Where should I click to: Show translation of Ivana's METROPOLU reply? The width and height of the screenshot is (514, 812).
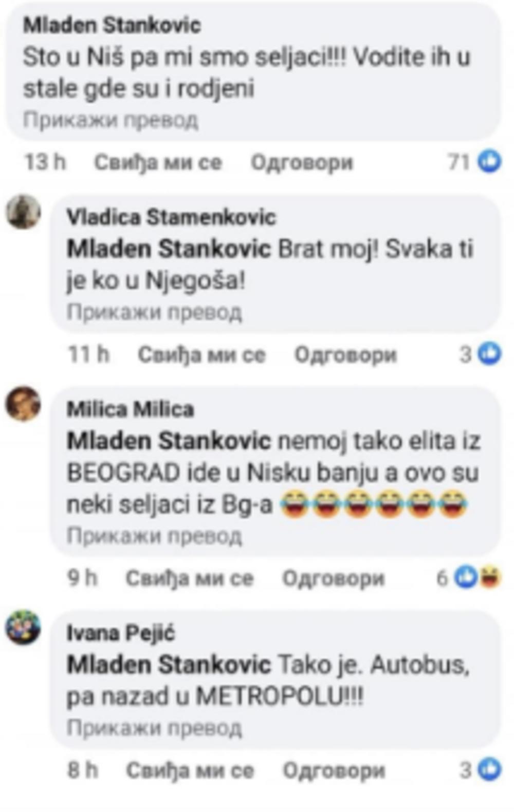(x=154, y=728)
